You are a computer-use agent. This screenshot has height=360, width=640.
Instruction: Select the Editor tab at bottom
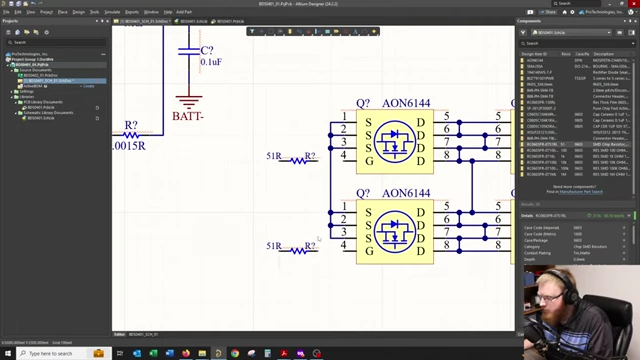tap(119, 334)
